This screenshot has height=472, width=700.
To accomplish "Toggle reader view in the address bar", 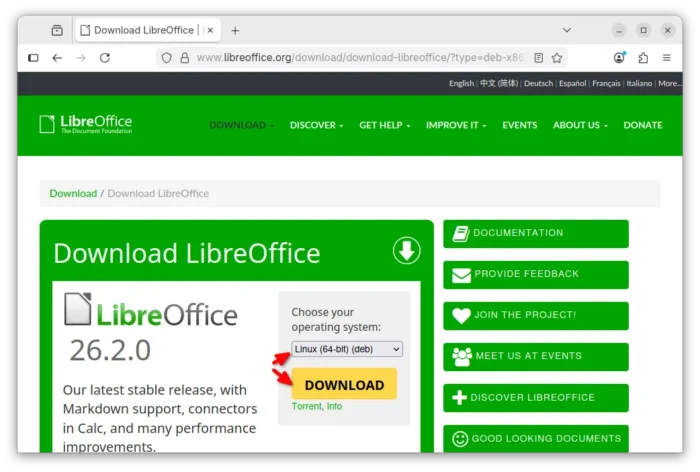I will coord(539,58).
